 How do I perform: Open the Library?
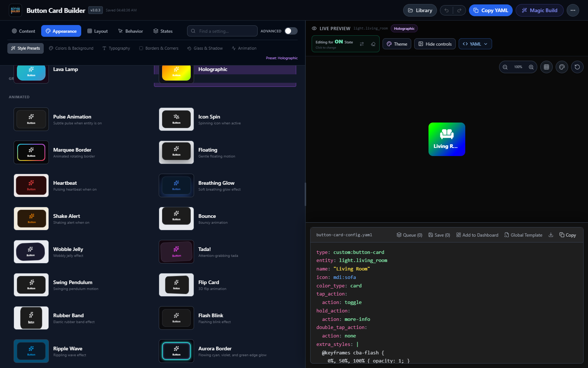pyautogui.click(x=420, y=10)
